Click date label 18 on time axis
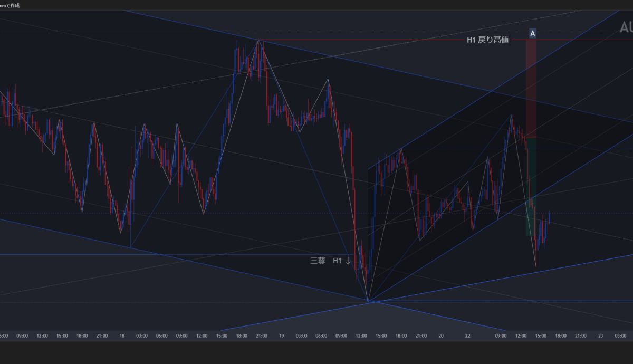 coord(122,336)
